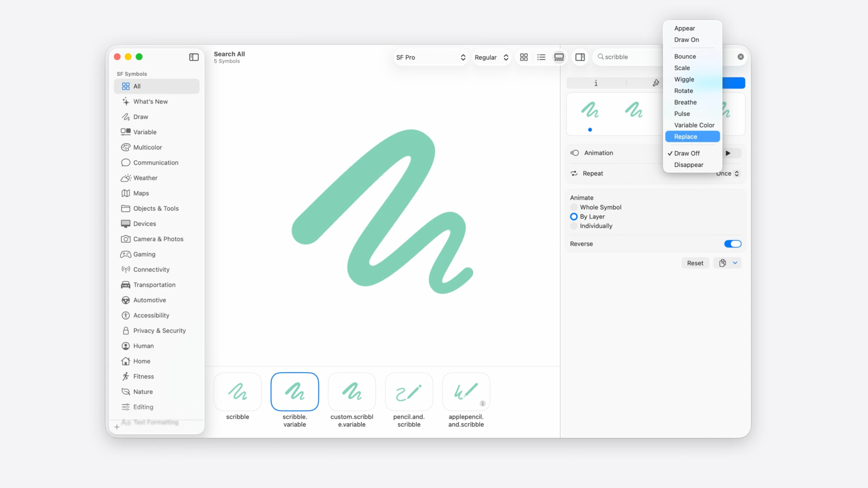
Task: Turn off the Reverse switch
Action: pyautogui.click(x=733, y=244)
